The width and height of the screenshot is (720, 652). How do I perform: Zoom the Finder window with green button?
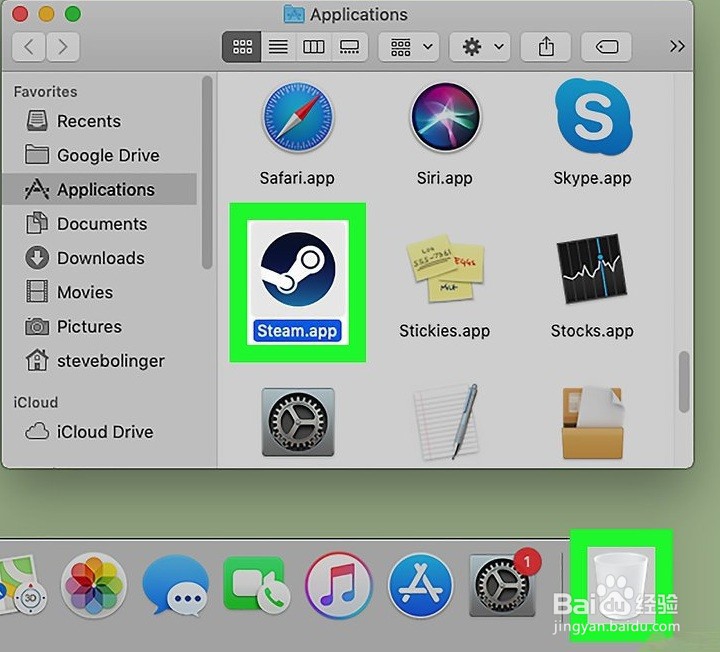pos(73,14)
